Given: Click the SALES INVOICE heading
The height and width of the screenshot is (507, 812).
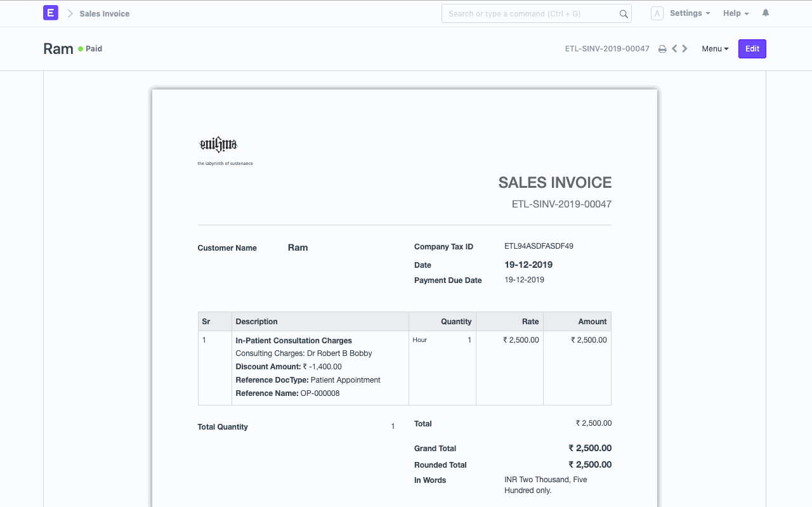Looking at the screenshot, I should click(555, 183).
